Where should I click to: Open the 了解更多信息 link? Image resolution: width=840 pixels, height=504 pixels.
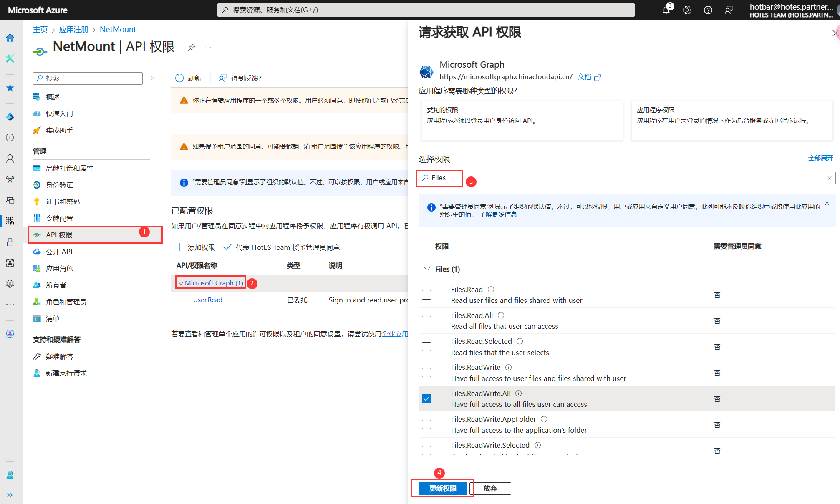[x=498, y=214]
